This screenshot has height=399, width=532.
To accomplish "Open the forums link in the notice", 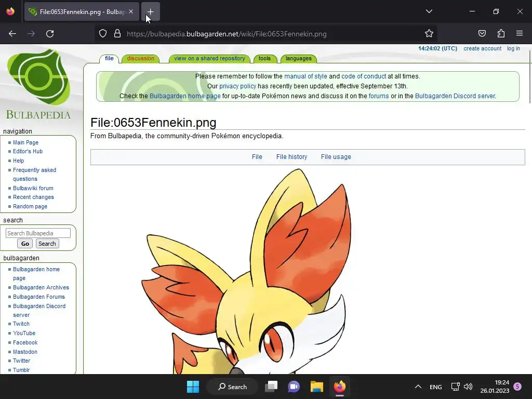I will (379, 96).
